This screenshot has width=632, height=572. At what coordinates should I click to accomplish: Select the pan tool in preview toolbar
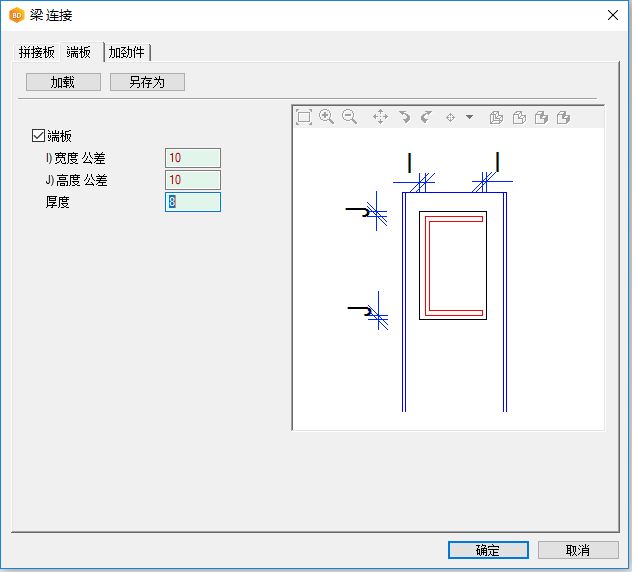pyautogui.click(x=380, y=117)
